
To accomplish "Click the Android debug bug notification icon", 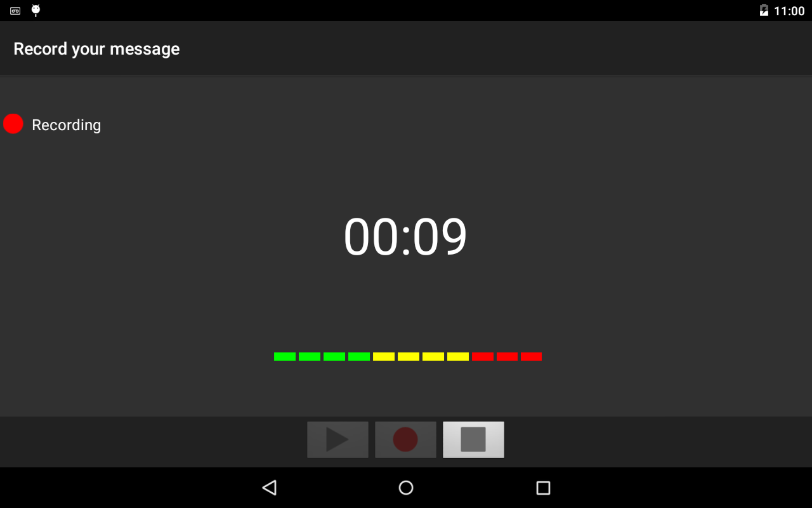I will (36, 10).
